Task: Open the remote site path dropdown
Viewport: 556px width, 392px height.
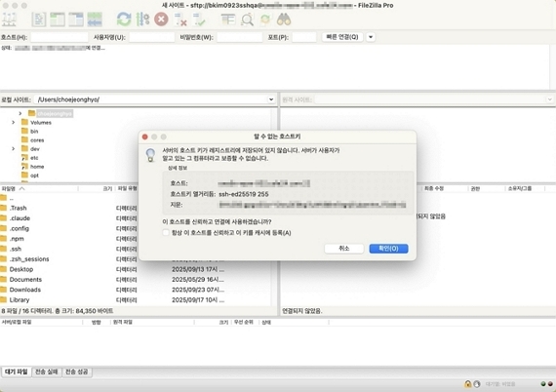Action: pos(549,99)
